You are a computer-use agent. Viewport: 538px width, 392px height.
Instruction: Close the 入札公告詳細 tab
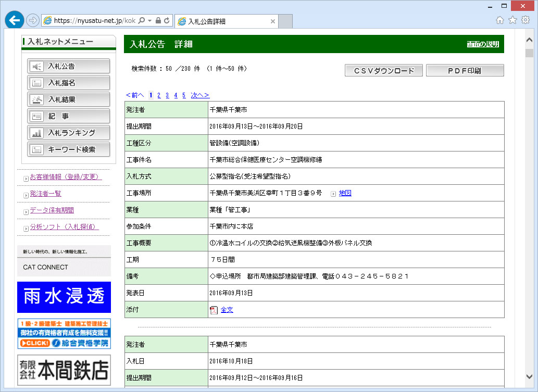(x=273, y=21)
